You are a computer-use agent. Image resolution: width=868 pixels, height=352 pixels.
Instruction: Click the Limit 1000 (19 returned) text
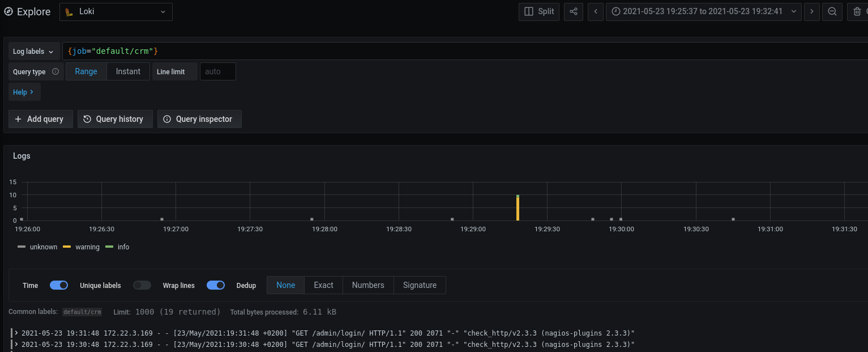coord(167,312)
